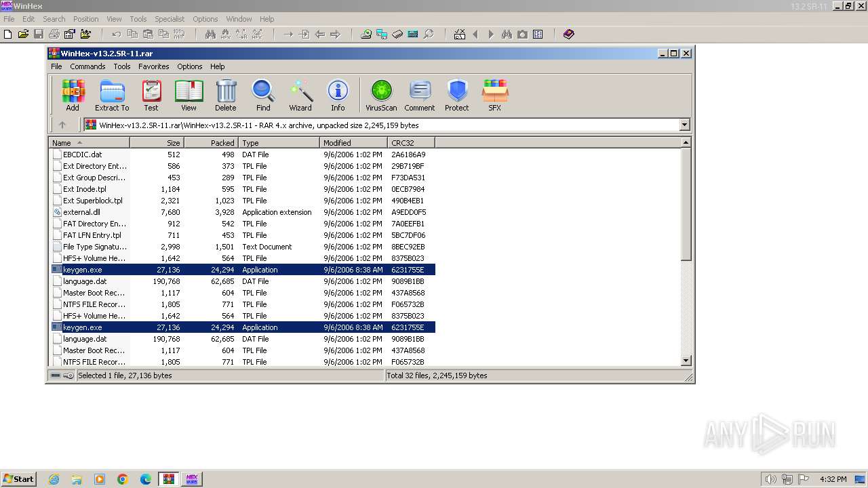Click WinHex Open file folder icon
Screen dimensions: 868x488
point(23,34)
